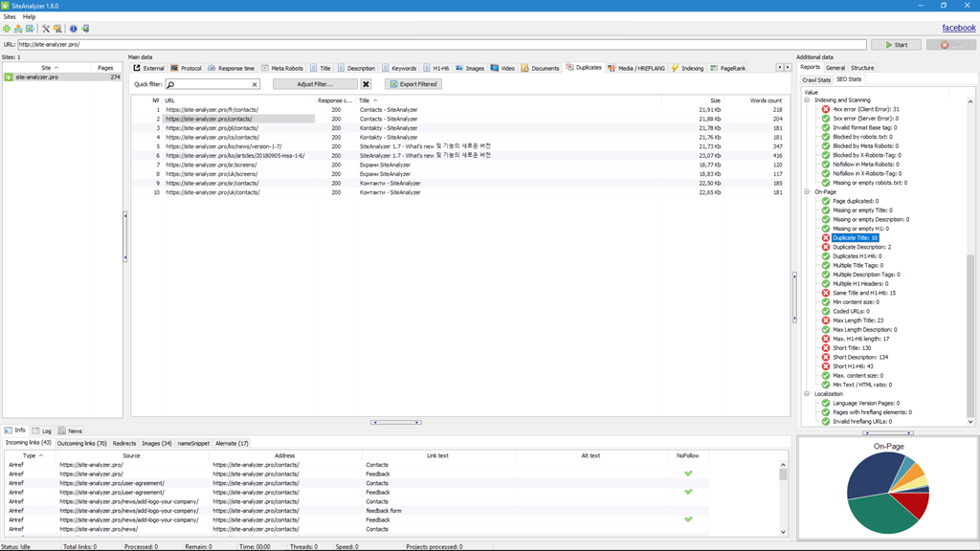Collapse the Indexing and Scanning tree node
The height and width of the screenshot is (551, 980).
click(807, 99)
